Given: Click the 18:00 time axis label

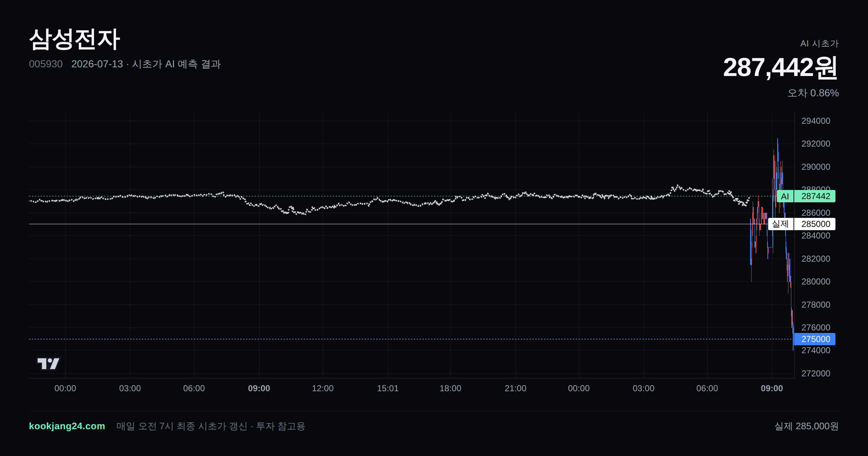Looking at the screenshot, I should click(x=450, y=388).
